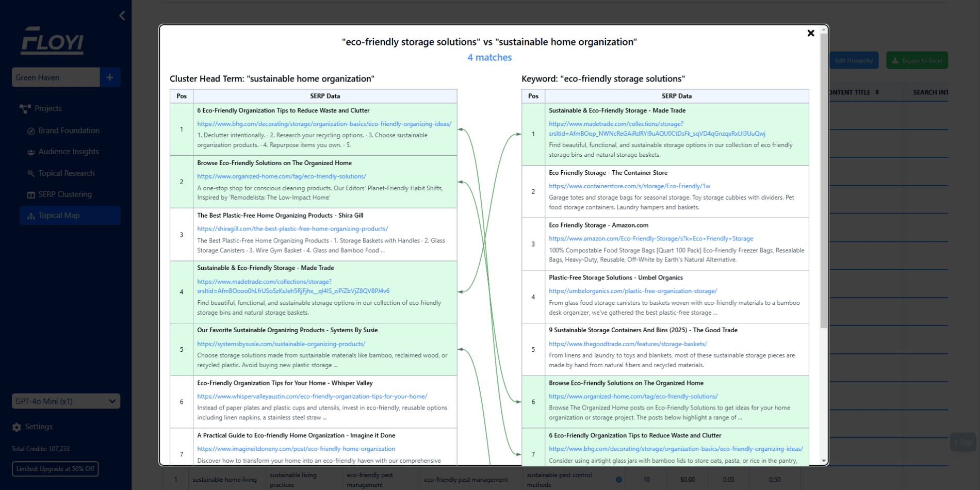This screenshot has width=980, height=490.
Task: Click the Top scroll button
Action: point(963,442)
